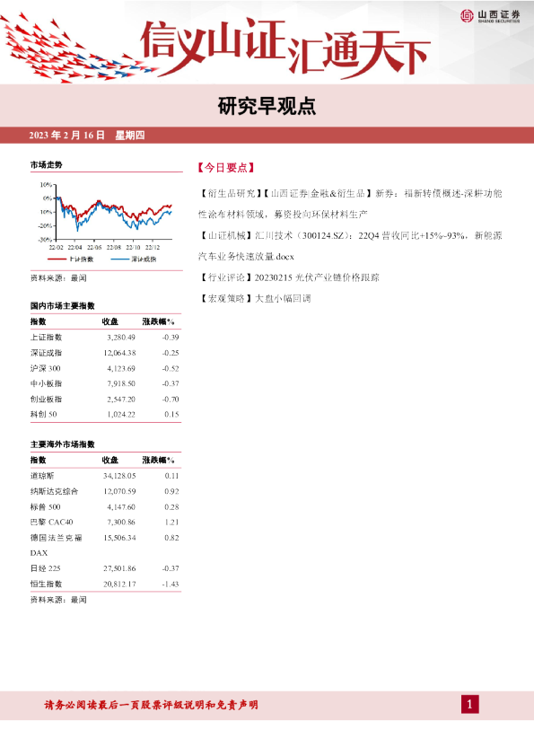Click the blue 深证成指 legend line

[x=120, y=259]
